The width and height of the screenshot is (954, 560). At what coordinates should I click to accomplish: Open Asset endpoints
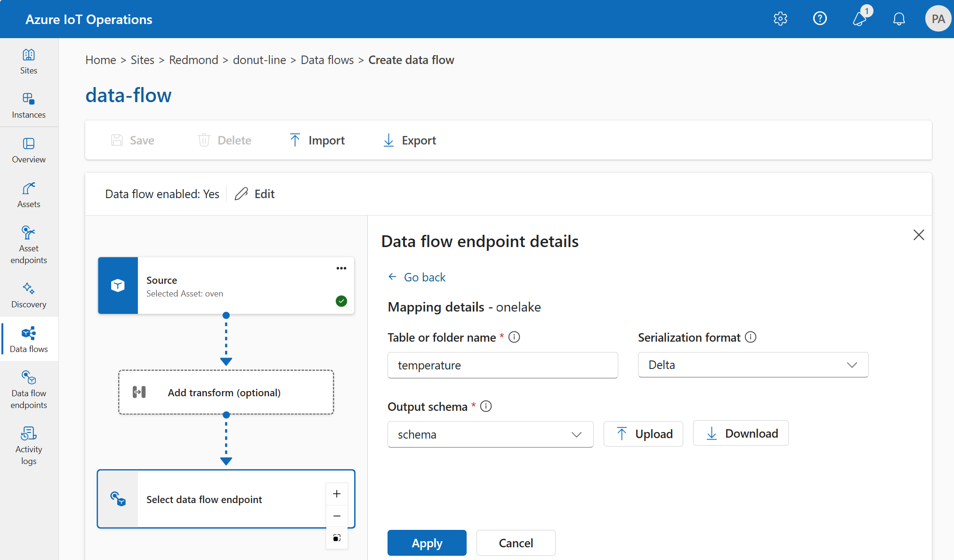pos(29,245)
